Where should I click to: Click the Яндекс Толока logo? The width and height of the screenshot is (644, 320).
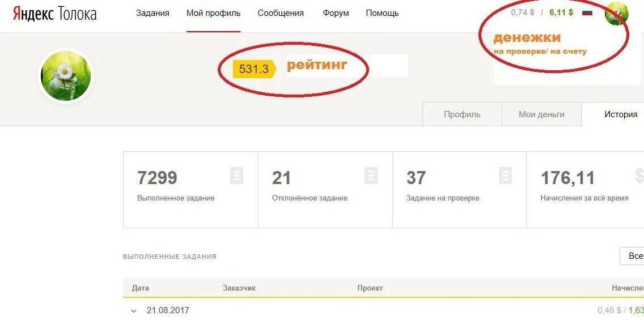pos(54,13)
